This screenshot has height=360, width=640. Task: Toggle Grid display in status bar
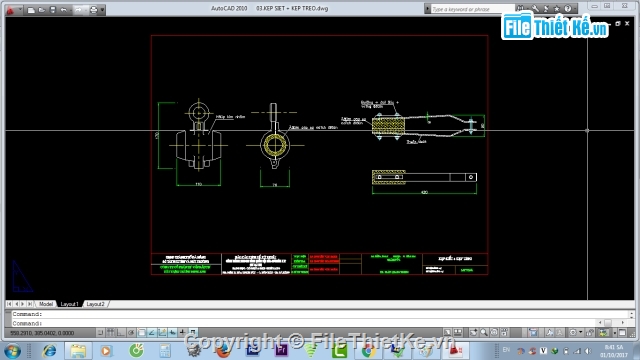click(x=111, y=333)
